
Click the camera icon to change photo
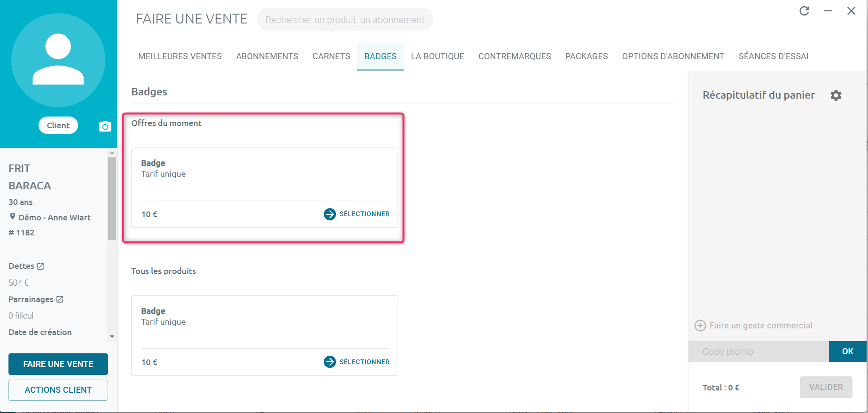pos(105,126)
